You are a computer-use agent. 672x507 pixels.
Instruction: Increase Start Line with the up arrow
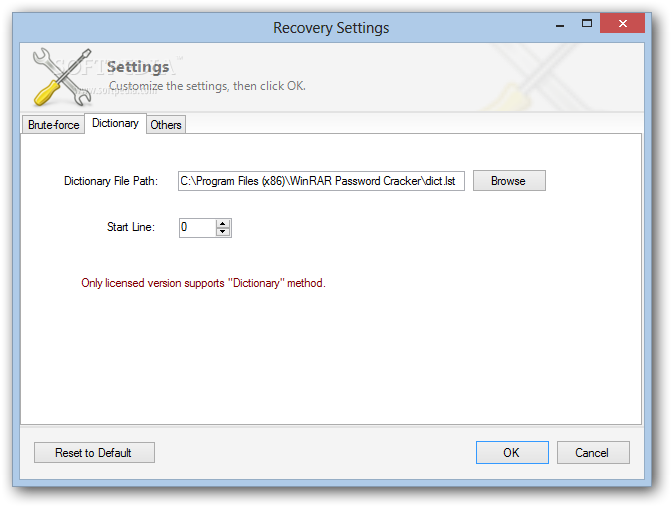click(223, 223)
